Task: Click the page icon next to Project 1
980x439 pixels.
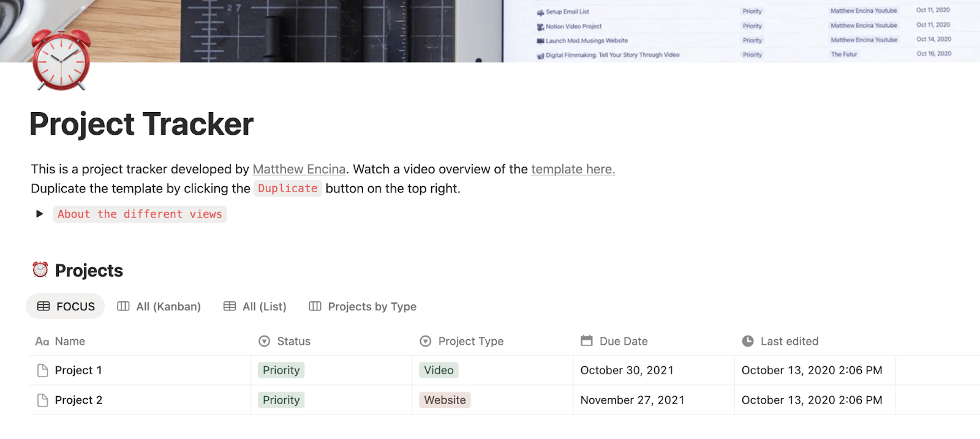Action: click(x=42, y=370)
